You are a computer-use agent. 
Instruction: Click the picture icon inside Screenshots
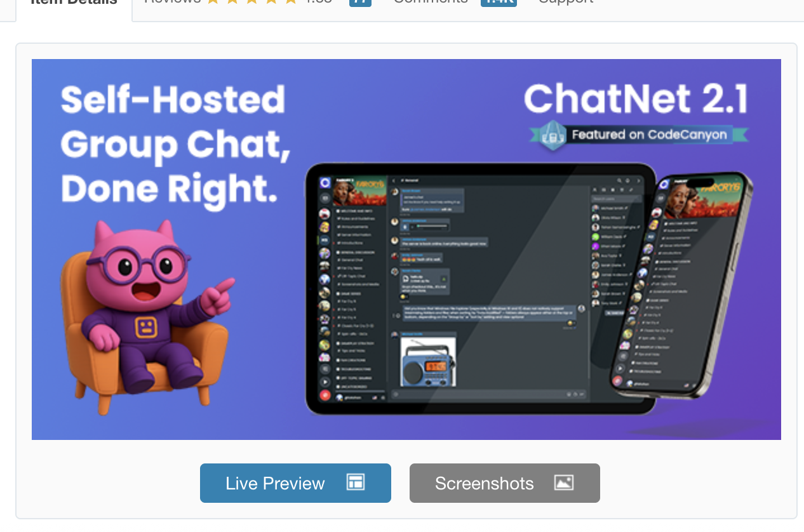(563, 482)
